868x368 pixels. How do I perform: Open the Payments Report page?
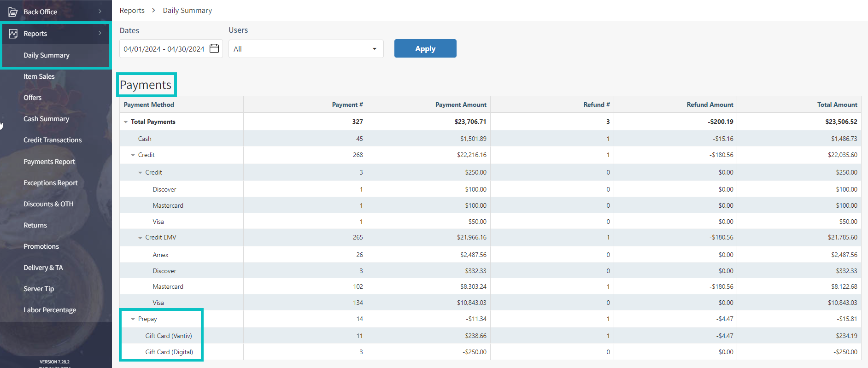[x=49, y=162]
